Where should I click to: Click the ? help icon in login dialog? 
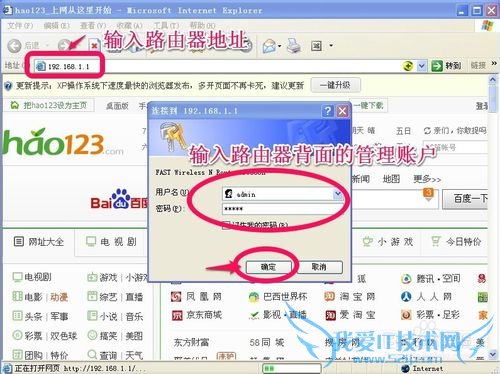pyautogui.click(x=327, y=111)
